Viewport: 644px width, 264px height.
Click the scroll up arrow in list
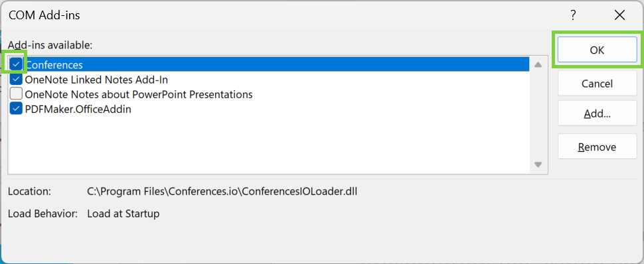(538, 64)
